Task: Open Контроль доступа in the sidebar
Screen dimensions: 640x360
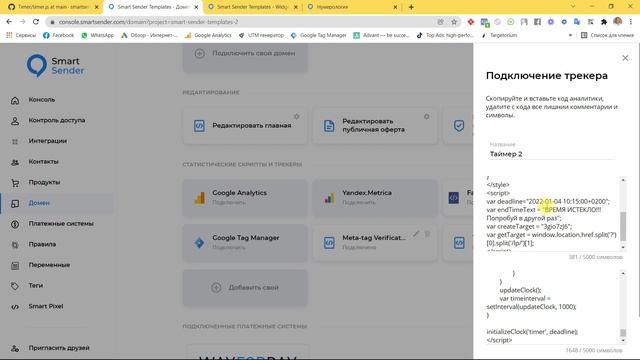Action: pos(57,120)
